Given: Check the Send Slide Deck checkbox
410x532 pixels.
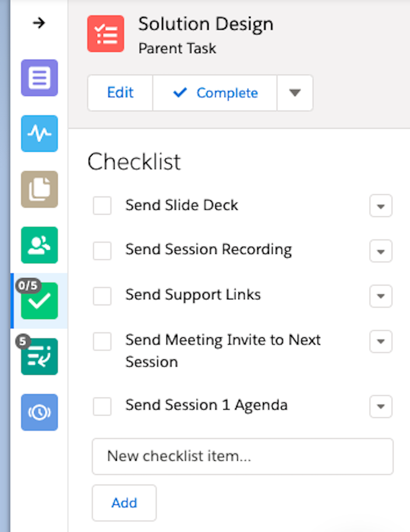Looking at the screenshot, I should [102, 206].
